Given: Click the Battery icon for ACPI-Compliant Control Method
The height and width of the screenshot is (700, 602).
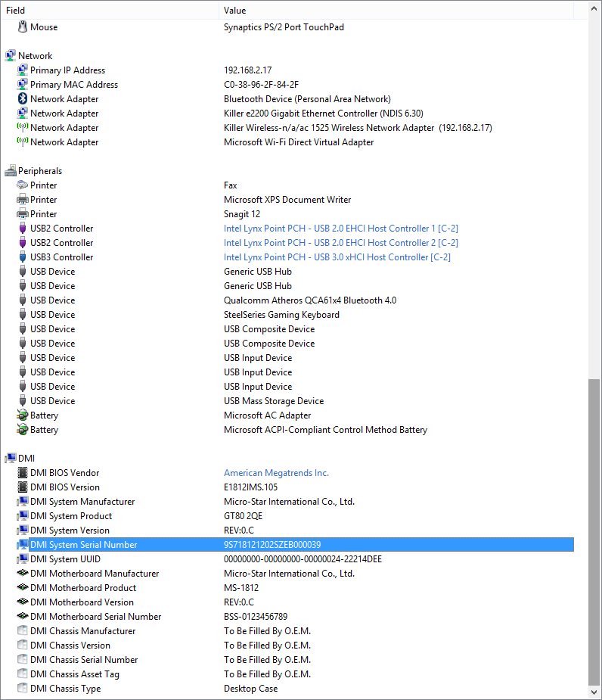Looking at the screenshot, I should point(23,430).
